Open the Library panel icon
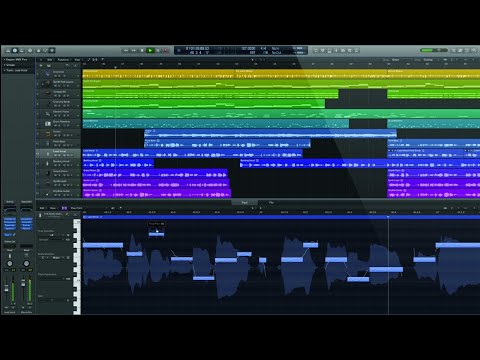The width and height of the screenshot is (480, 360). (x=8, y=50)
